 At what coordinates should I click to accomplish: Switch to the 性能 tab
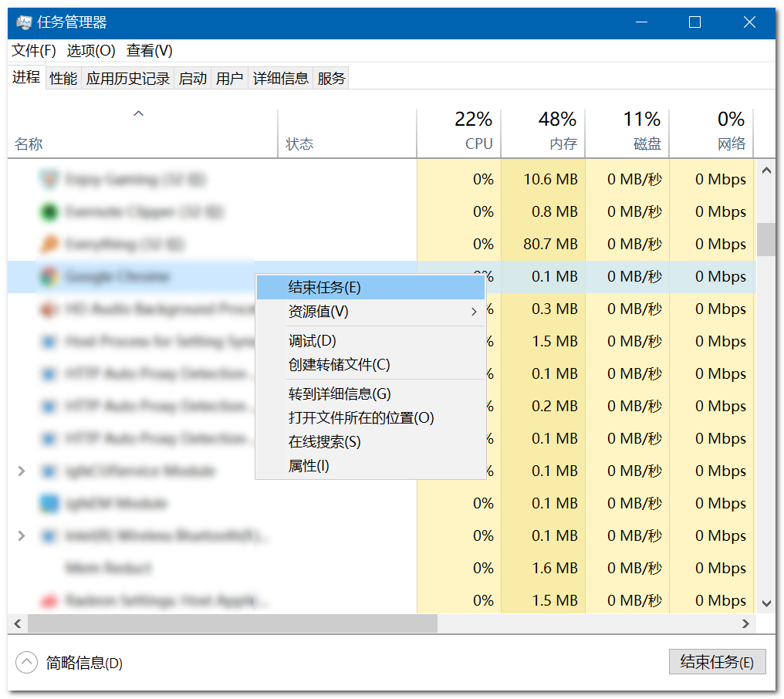[x=63, y=78]
